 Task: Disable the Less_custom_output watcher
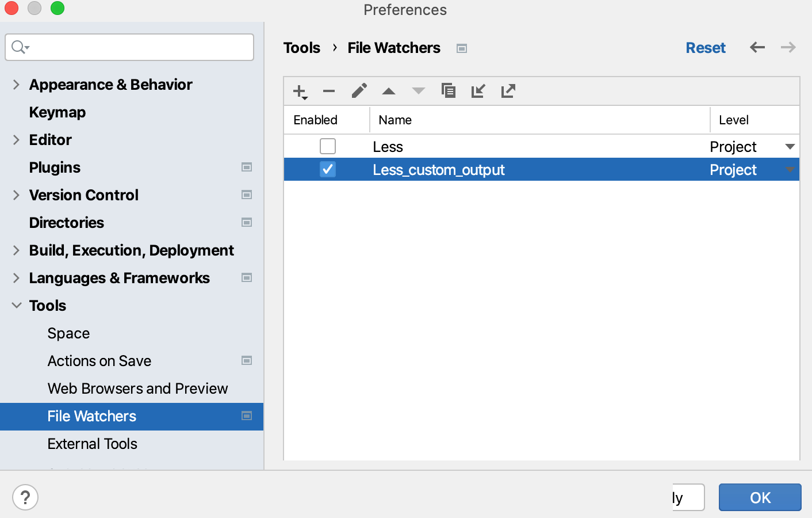(327, 169)
